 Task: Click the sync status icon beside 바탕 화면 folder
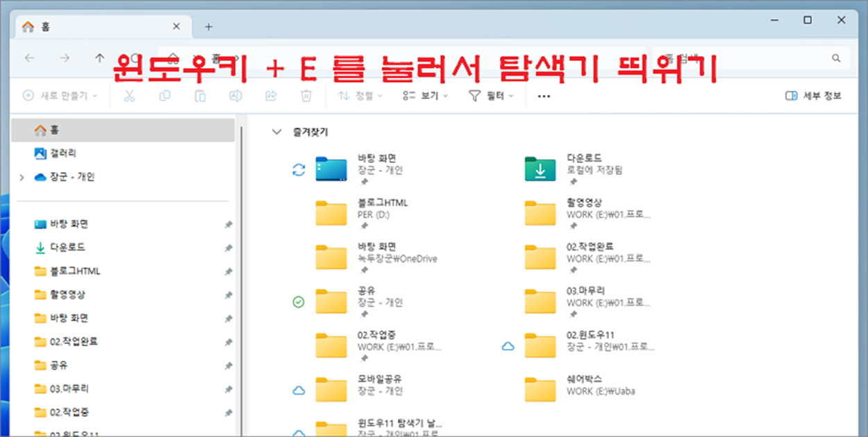(299, 170)
